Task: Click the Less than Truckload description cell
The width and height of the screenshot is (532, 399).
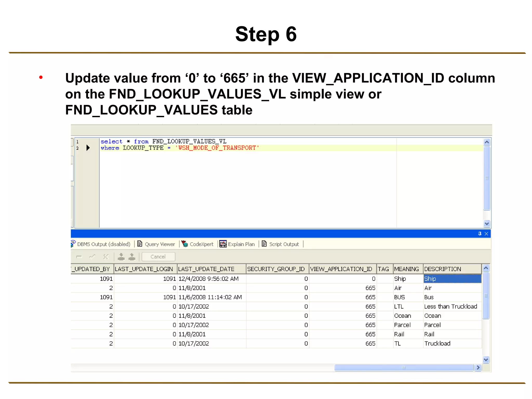Action: (x=453, y=307)
